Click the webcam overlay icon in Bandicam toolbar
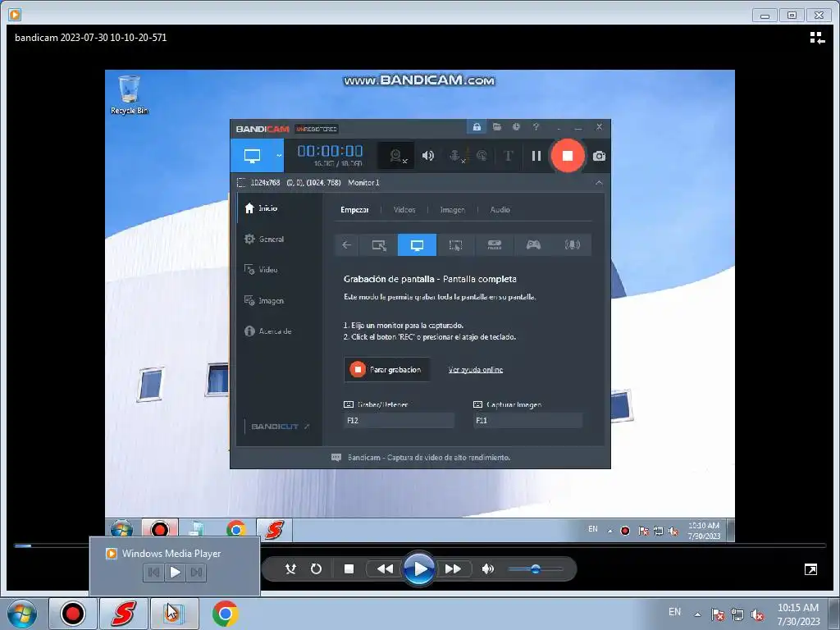The width and height of the screenshot is (840, 630). 397,156
